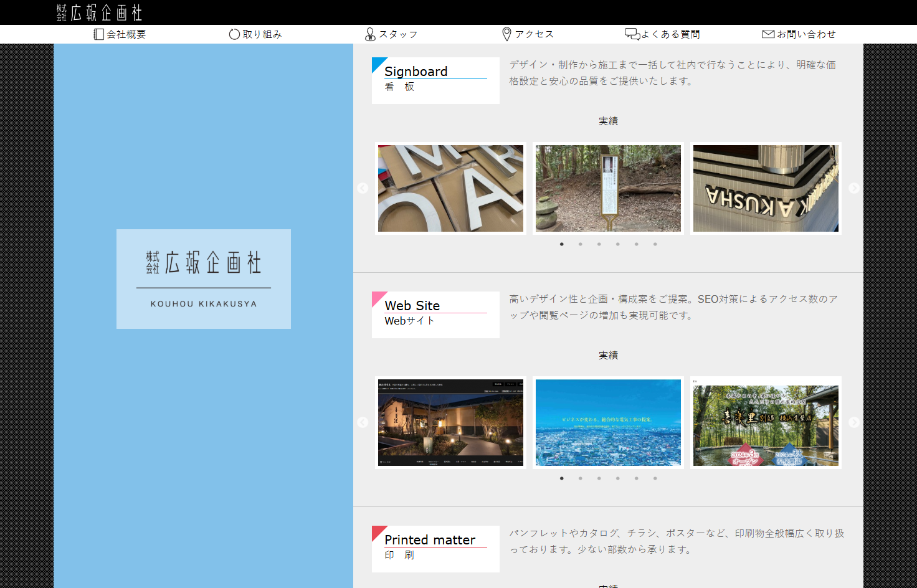Select sixth pagination dot in Web Site carousel
The width and height of the screenshot is (917, 588).
tap(655, 478)
